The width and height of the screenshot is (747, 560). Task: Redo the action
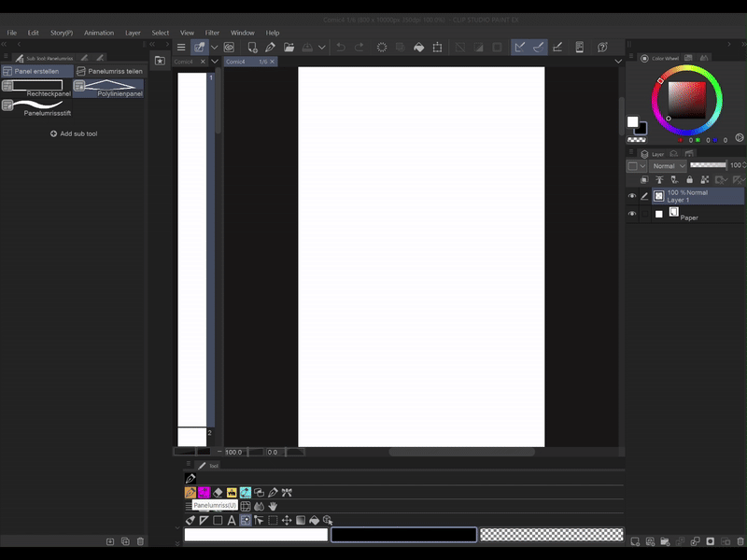359,48
